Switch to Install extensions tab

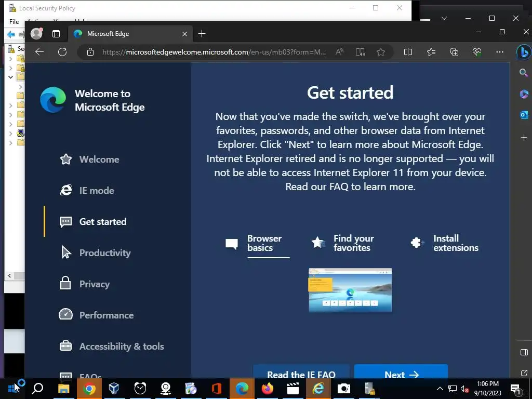point(445,243)
